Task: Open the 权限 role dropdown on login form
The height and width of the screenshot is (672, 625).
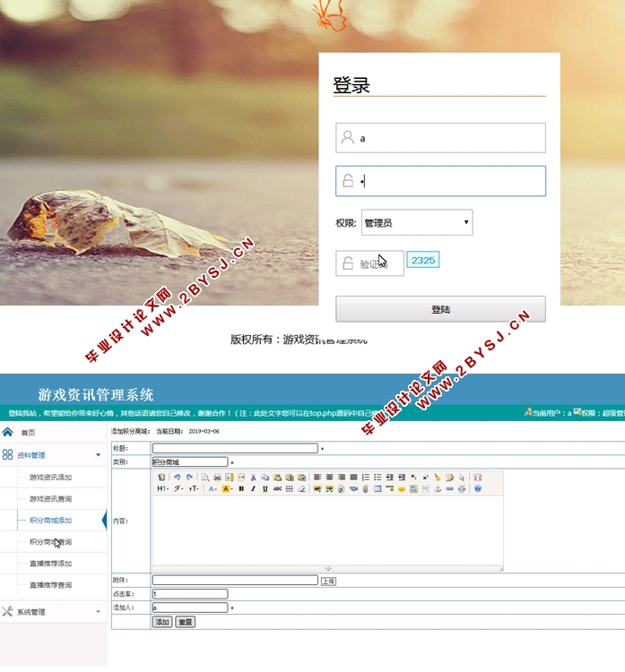Action: click(417, 222)
